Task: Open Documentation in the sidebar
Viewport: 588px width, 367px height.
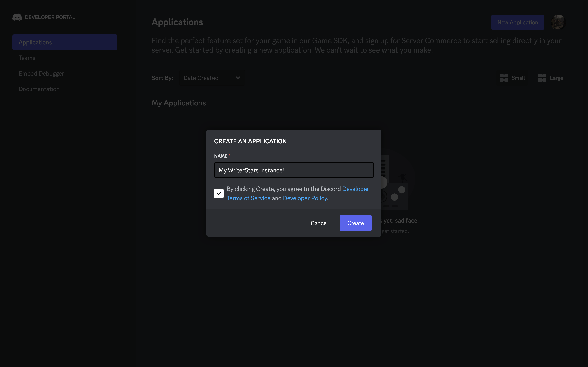Action: [65, 89]
